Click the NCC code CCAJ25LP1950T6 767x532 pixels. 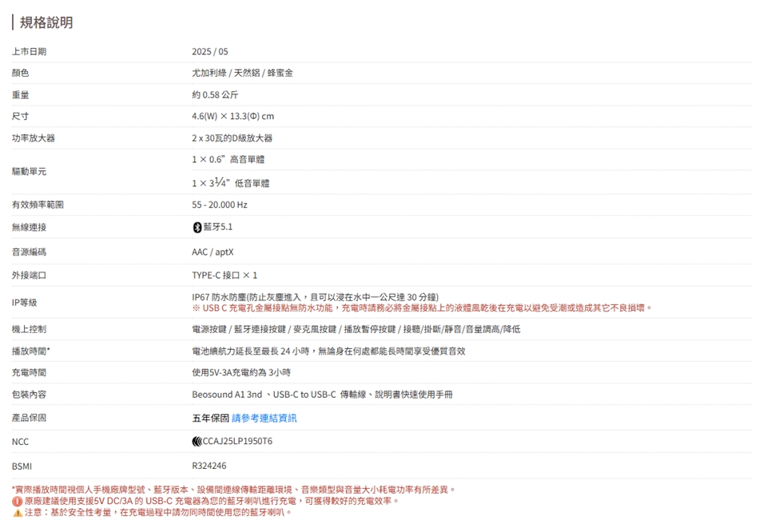[x=237, y=441]
